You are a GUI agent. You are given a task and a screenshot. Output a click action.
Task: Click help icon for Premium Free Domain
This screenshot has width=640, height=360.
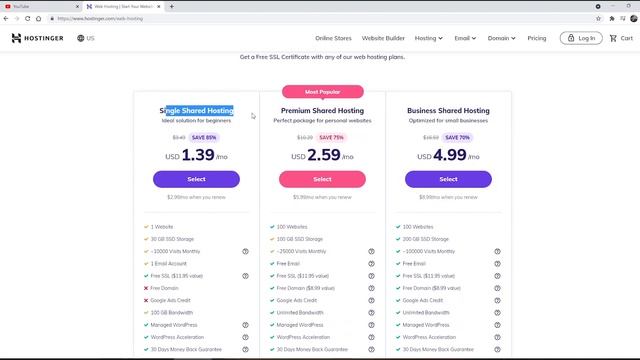click(371, 288)
